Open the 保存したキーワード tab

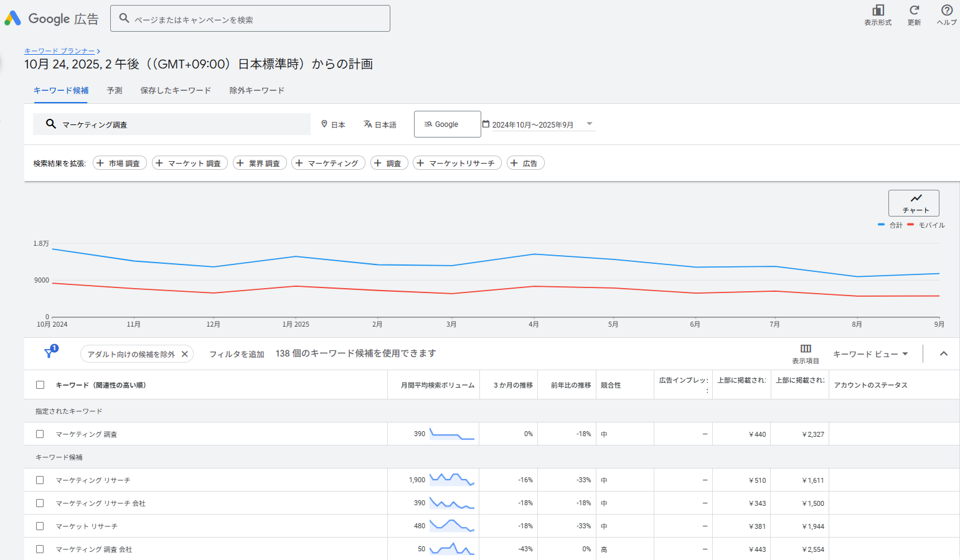click(x=176, y=91)
